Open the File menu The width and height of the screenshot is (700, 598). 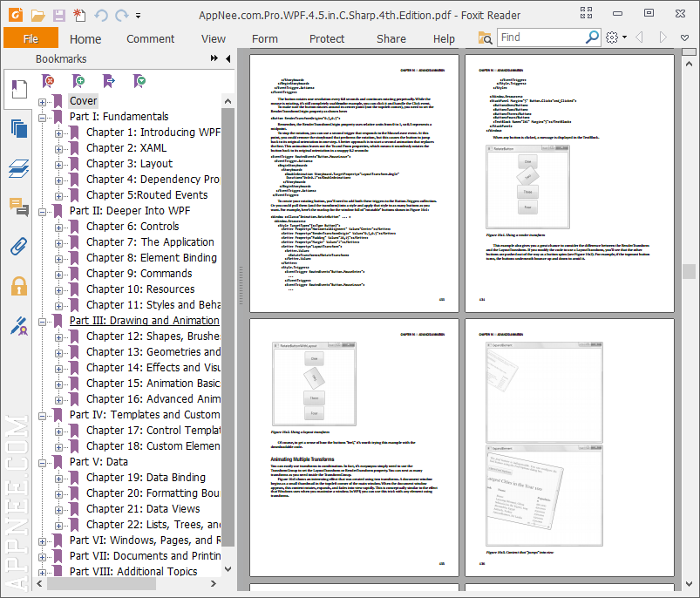(31, 38)
